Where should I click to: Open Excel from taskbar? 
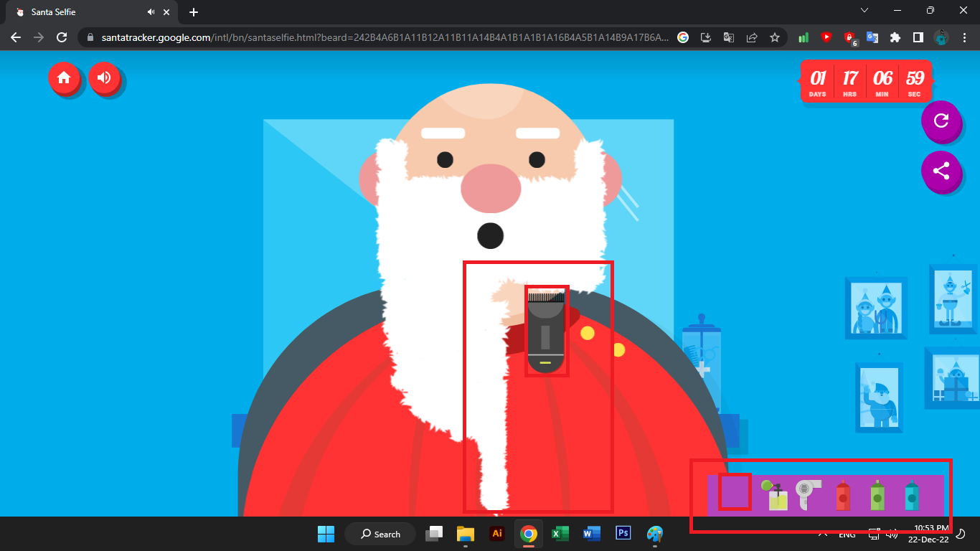coord(560,534)
